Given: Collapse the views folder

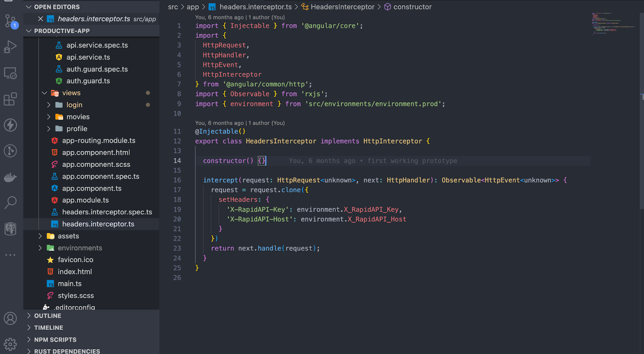Looking at the screenshot, I should click(x=45, y=93).
